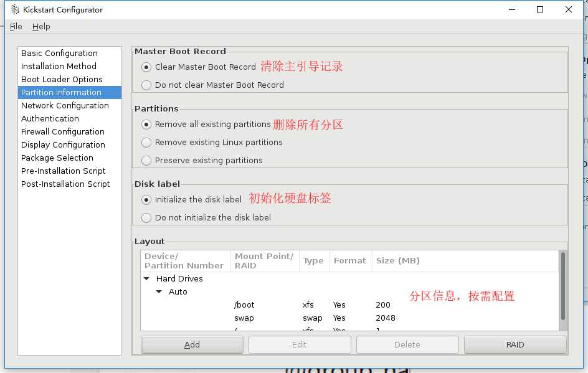Click the Delete partition button
This screenshot has width=588, height=373.
[407, 344]
